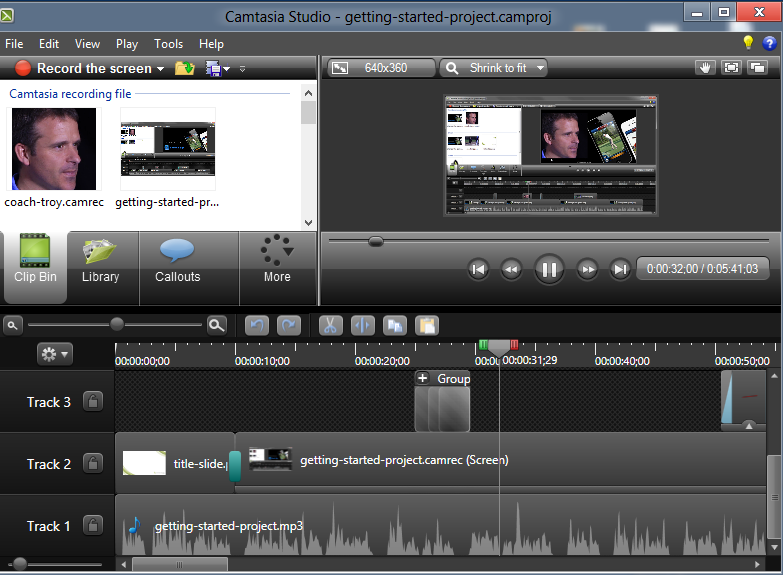This screenshot has height=575, width=783.
Task: Expand the Record the screen dropdown arrow
Action: coord(160,69)
